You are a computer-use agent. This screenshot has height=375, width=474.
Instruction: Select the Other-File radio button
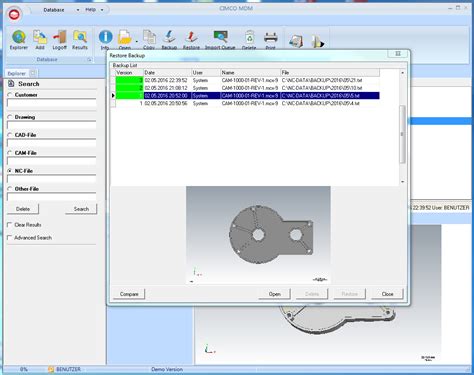pyautogui.click(x=10, y=188)
